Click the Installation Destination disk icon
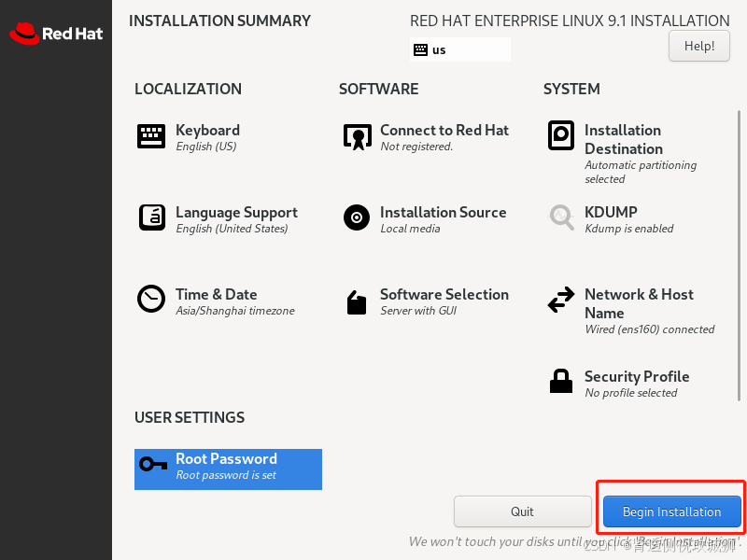This screenshot has width=747, height=560. click(561, 135)
